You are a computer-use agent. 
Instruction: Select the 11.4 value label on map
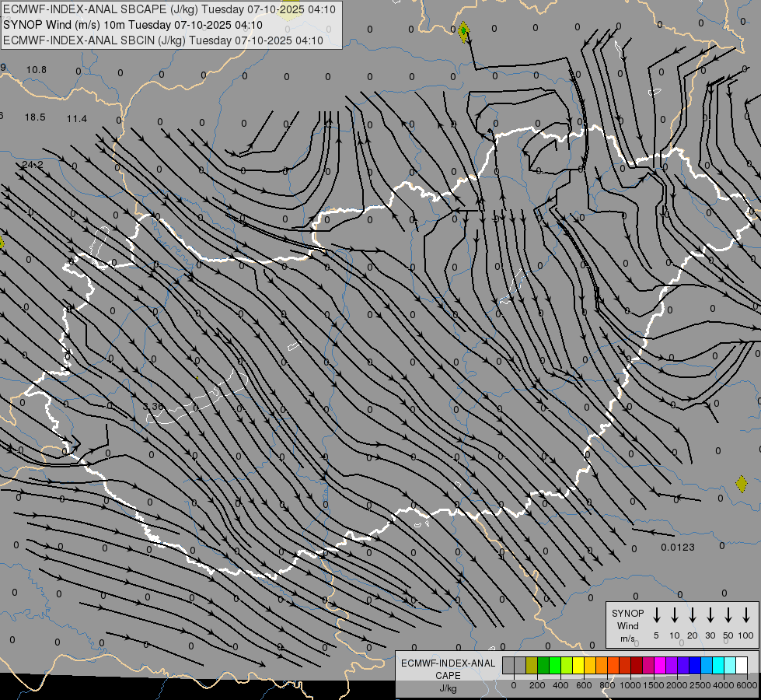(x=77, y=119)
